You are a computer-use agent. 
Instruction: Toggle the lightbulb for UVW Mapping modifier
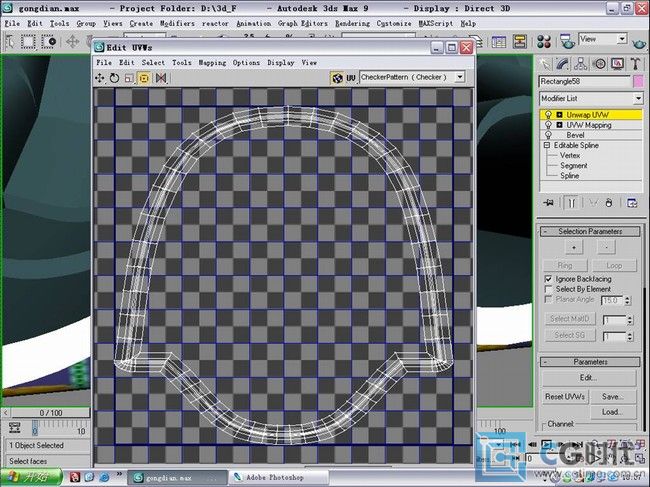[548, 125]
